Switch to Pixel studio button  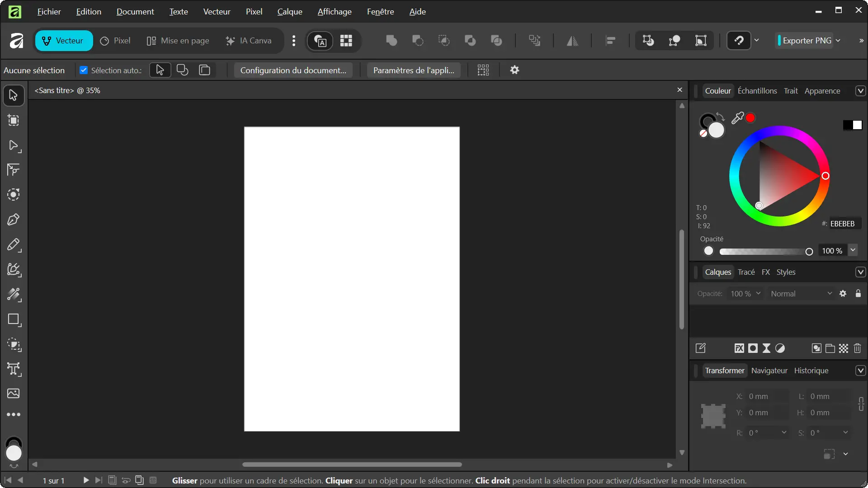tap(116, 41)
